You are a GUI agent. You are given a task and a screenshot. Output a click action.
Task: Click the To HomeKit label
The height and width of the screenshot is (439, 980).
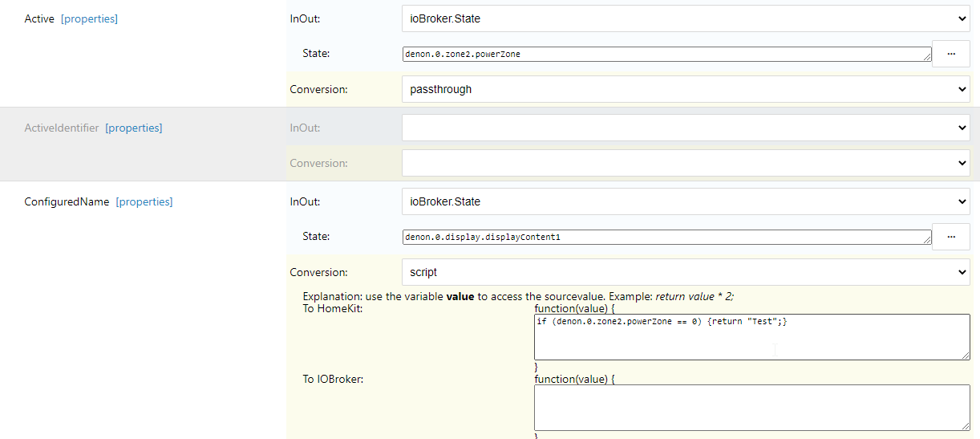[333, 308]
